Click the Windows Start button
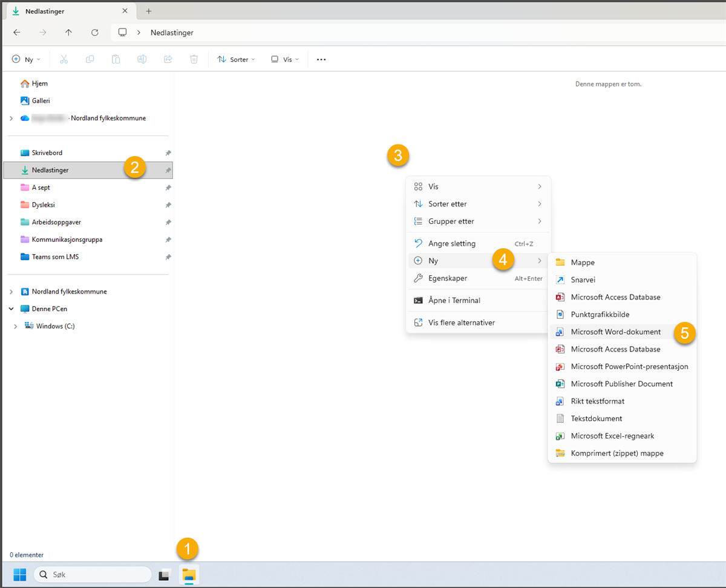Image resolution: width=726 pixels, height=588 pixels. click(x=20, y=575)
